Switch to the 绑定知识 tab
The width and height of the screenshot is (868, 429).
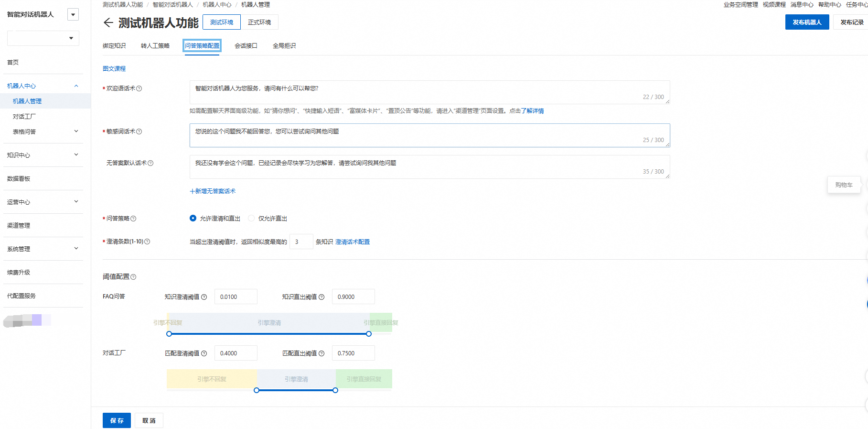click(114, 46)
